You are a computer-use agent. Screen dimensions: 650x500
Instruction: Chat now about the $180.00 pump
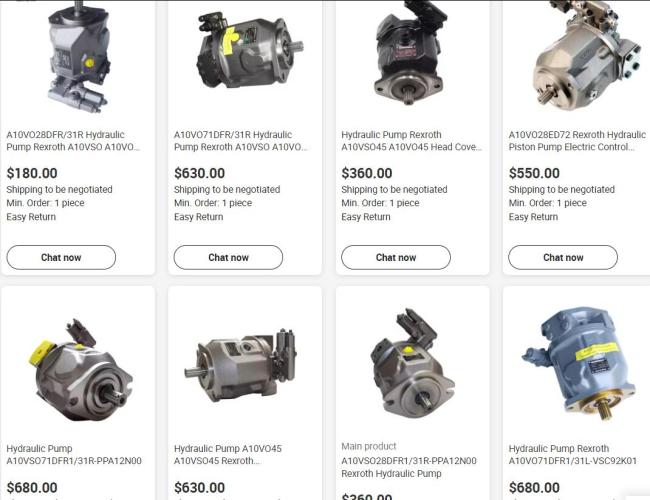point(61,257)
